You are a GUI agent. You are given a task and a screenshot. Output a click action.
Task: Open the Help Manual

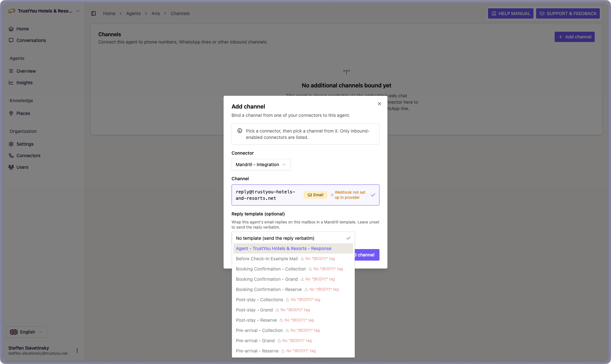click(510, 13)
